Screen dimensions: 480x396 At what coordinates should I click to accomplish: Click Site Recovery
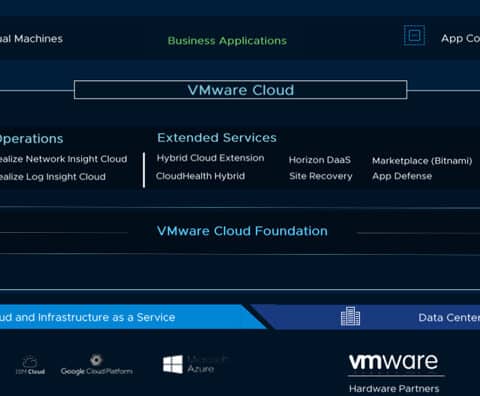point(321,176)
